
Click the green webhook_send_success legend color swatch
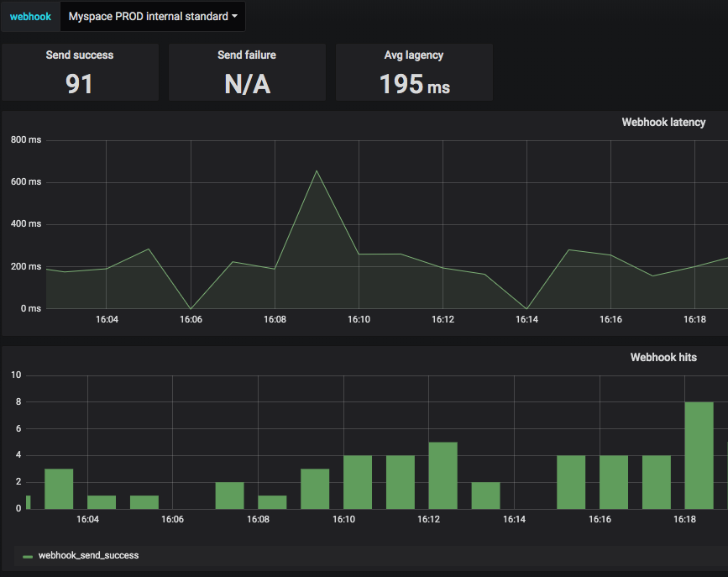point(28,557)
